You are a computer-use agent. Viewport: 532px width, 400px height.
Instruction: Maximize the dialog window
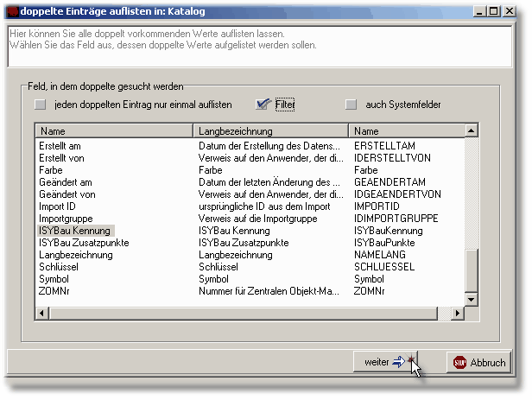click(x=502, y=10)
